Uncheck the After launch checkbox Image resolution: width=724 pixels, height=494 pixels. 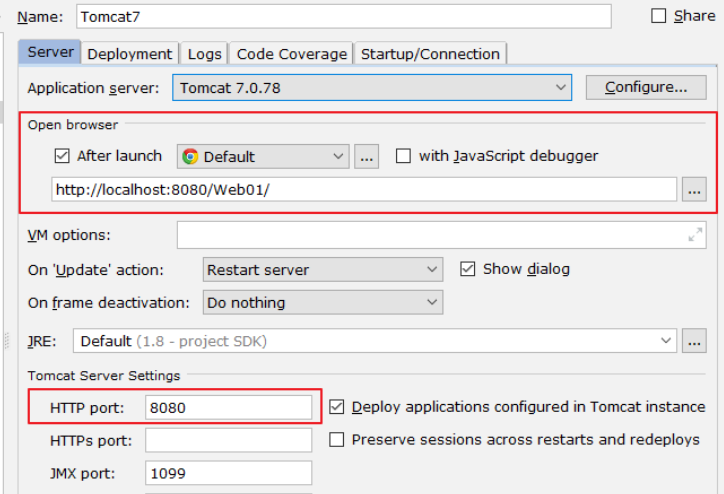(x=62, y=156)
